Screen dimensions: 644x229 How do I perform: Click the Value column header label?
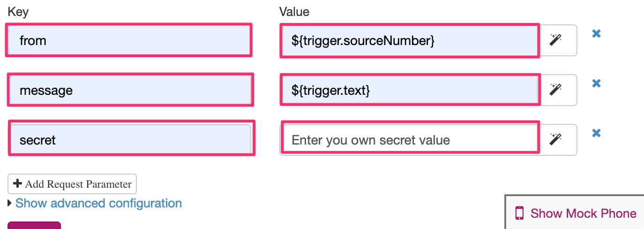pos(294,12)
